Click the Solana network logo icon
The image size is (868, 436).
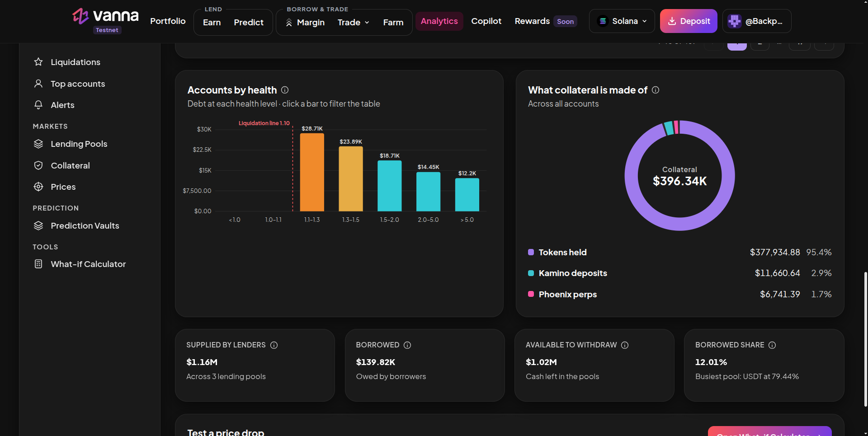tap(603, 21)
